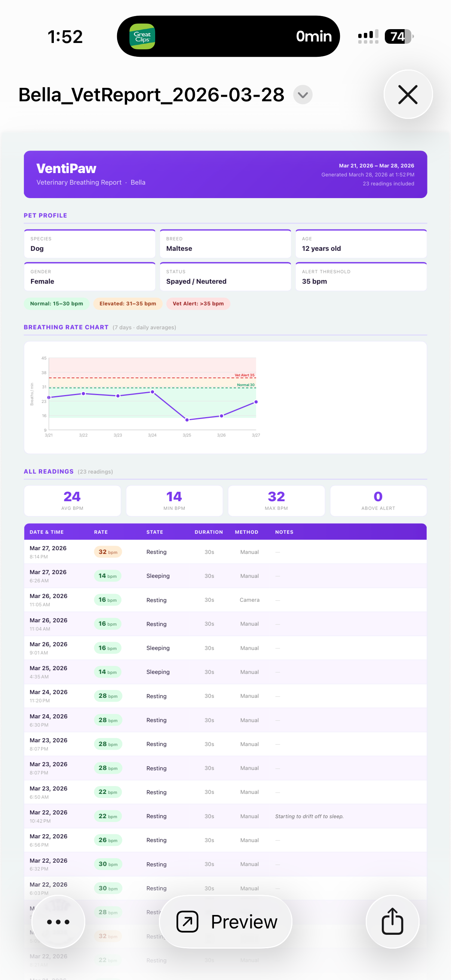Click the 3/27 data point on chart

pyautogui.click(x=256, y=402)
